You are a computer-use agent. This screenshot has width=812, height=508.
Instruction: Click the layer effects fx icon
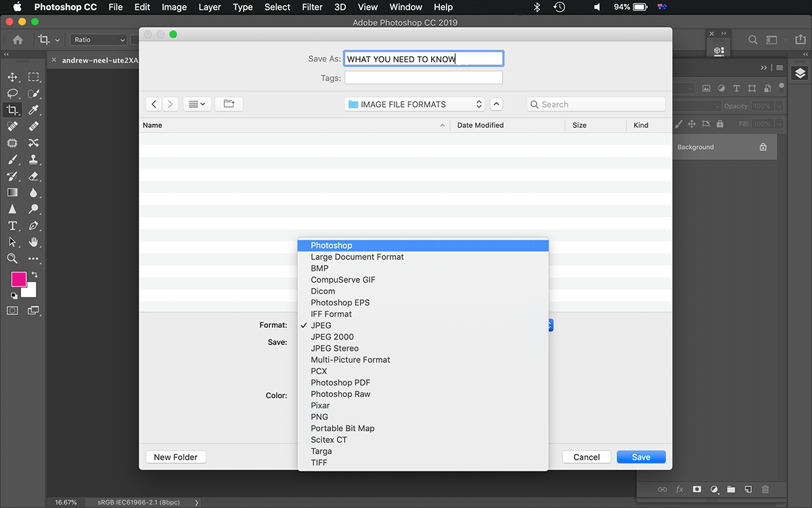point(679,489)
